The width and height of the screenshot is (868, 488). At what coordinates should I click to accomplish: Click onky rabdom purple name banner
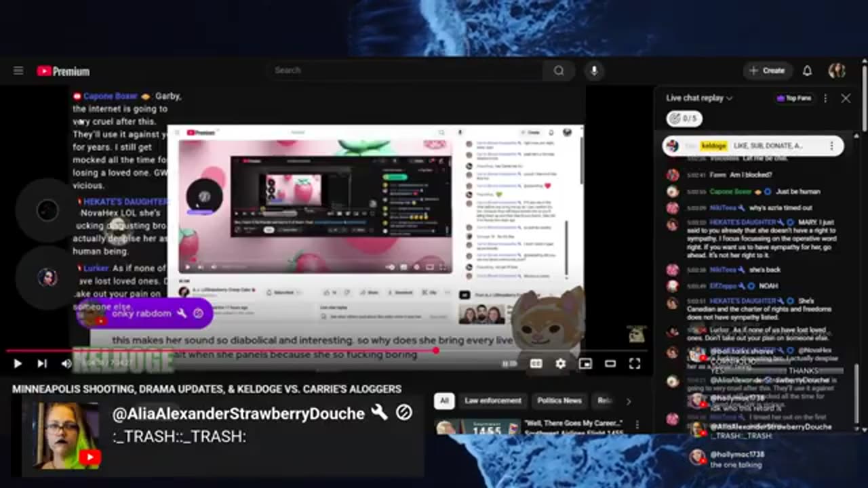(144, 313)
